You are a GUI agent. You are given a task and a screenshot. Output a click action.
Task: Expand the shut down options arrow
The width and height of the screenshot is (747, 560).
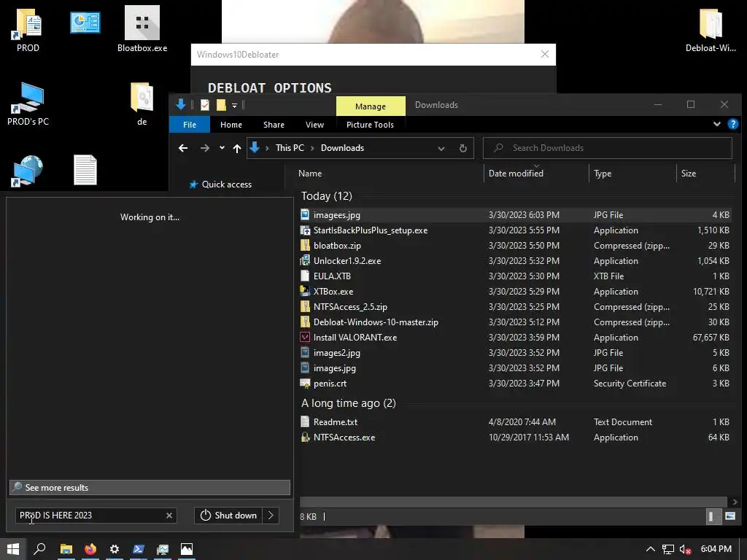pos(271,516)
